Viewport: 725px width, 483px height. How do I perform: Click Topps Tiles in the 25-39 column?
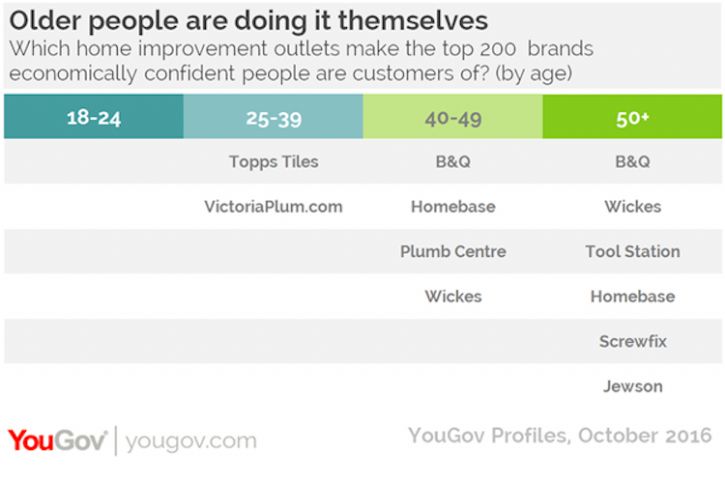[x=274, y=162]
